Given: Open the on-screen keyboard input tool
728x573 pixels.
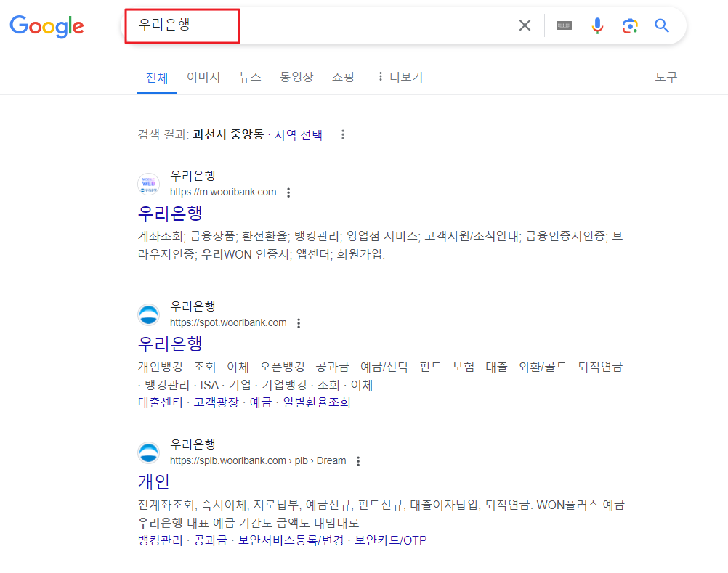Looking at the screenshot, I should tap(564, 25).
